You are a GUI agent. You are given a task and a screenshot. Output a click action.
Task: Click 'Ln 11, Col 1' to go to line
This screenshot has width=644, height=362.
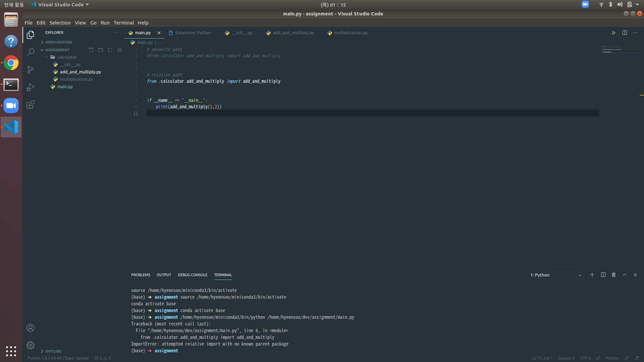(x=541, y=358)
